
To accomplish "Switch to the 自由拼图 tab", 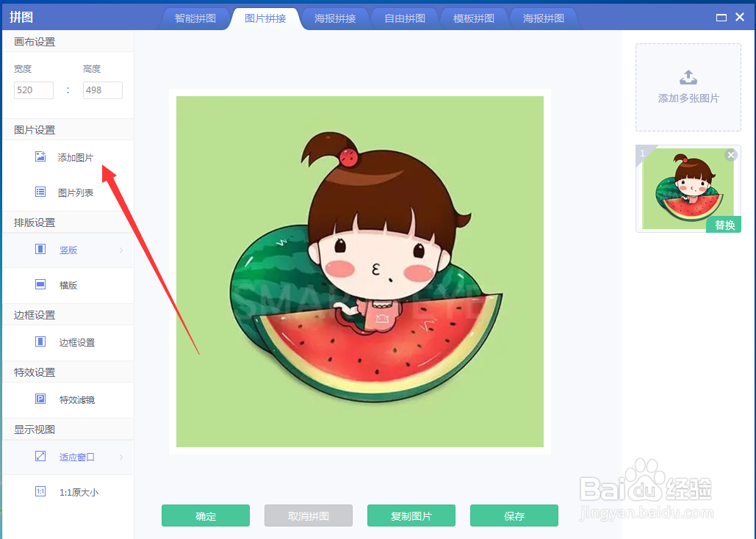I will click(x=405, y=18).
